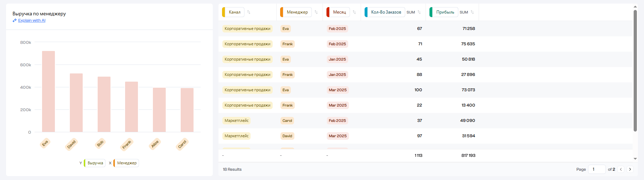644x180 pixels.
Task: Click the Frank bar in the chart
Action: pyautogui.click(x=132, y=107)
